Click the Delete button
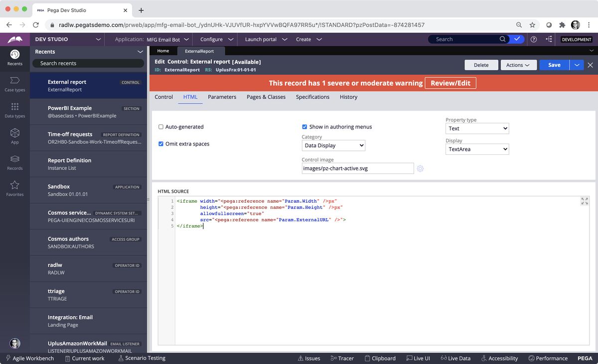This screenshot has width=598, height=364. pos(481,65)
